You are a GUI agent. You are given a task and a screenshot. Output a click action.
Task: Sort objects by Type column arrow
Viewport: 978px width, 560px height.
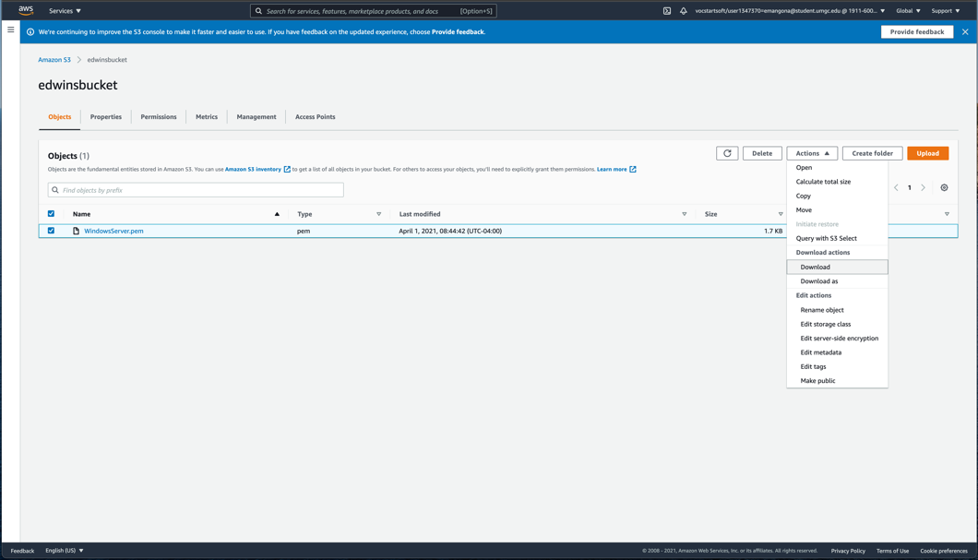click(378, 214)
